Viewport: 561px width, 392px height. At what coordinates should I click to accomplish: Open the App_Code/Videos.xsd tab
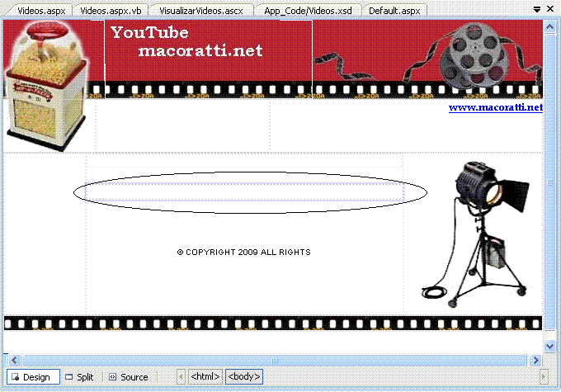(308, 11)
